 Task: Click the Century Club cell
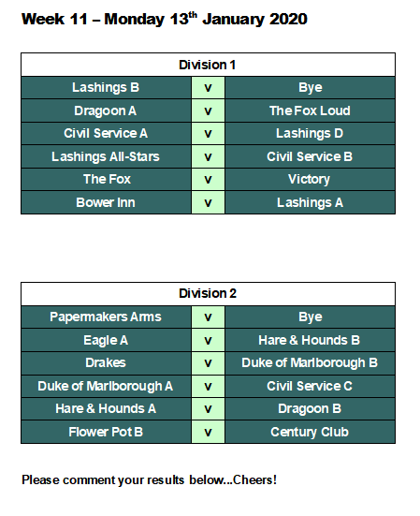point(310,432)
